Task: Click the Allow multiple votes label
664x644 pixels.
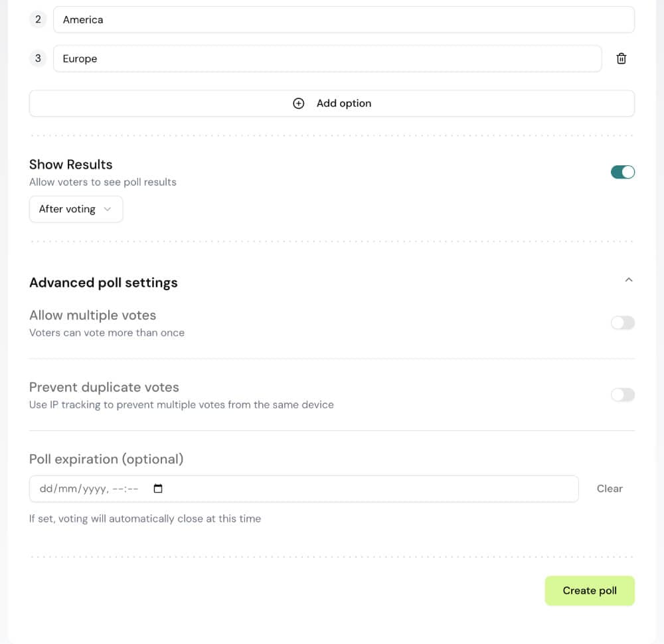Action: (92, 315)
